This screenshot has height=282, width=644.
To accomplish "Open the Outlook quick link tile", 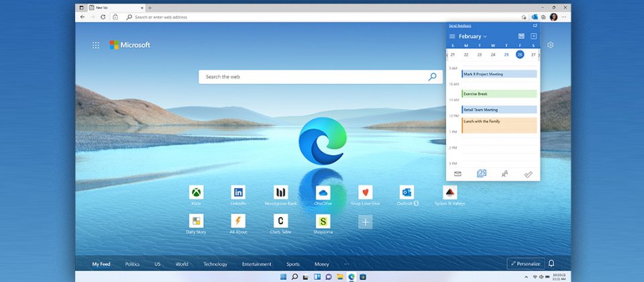I will [x=407, y=192].
